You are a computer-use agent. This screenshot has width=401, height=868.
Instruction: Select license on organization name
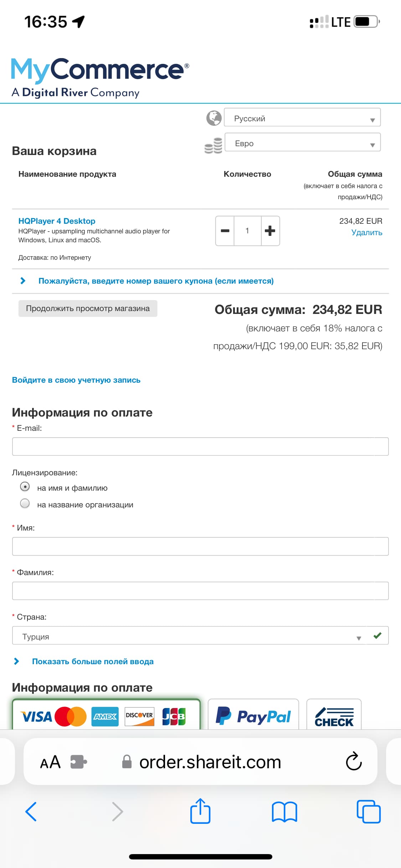coord(25,503)
